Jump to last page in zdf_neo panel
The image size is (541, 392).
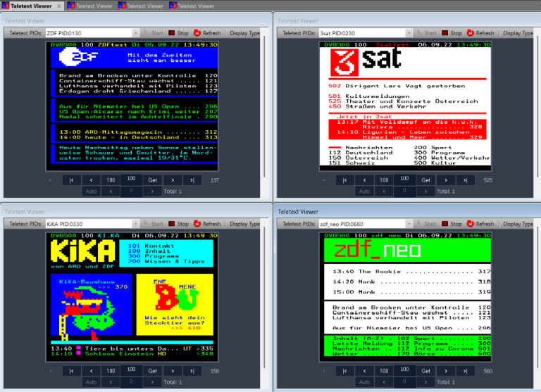point(466,371)
